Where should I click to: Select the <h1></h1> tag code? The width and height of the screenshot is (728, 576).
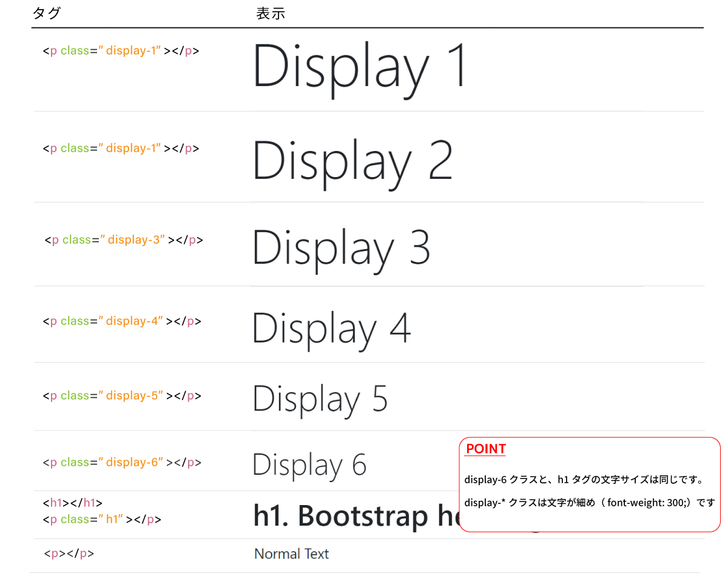click(73, 503)
